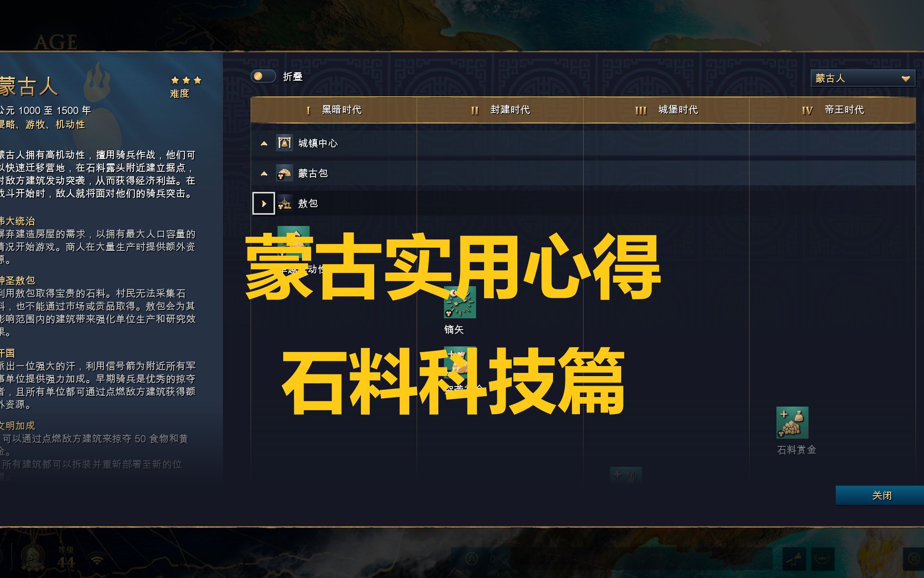Click the 镝矢 technology label
The height and width of the screenshot is (578, 924).
[x=454, y=330]
